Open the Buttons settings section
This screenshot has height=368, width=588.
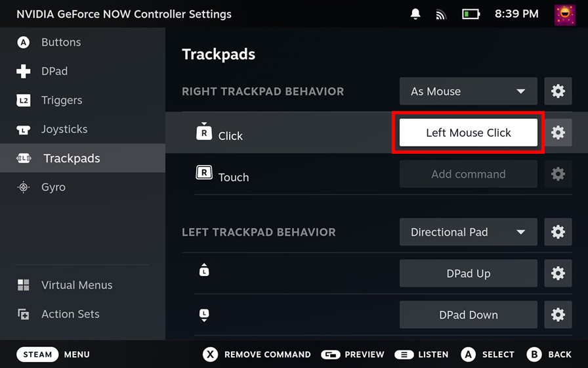[x=61, y=42]
